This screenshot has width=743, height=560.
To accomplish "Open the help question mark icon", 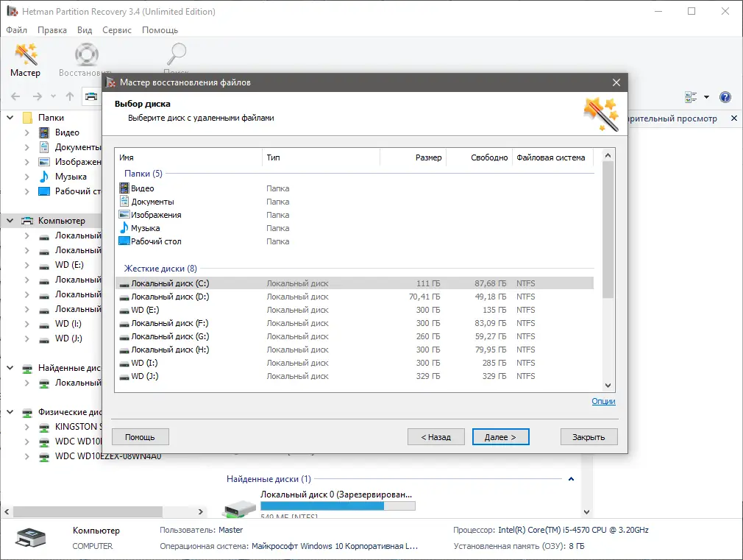I will [725, 97].
